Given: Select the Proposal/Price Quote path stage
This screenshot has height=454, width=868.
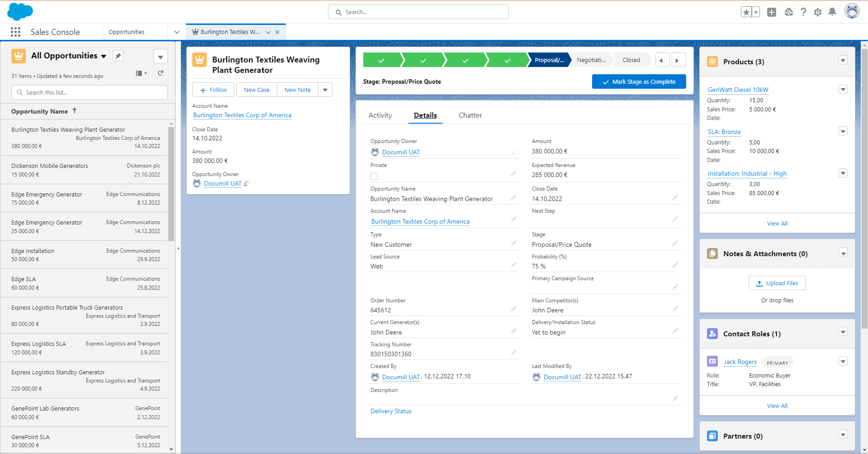Looking at the screenshot, I should [x=549, y=60].
